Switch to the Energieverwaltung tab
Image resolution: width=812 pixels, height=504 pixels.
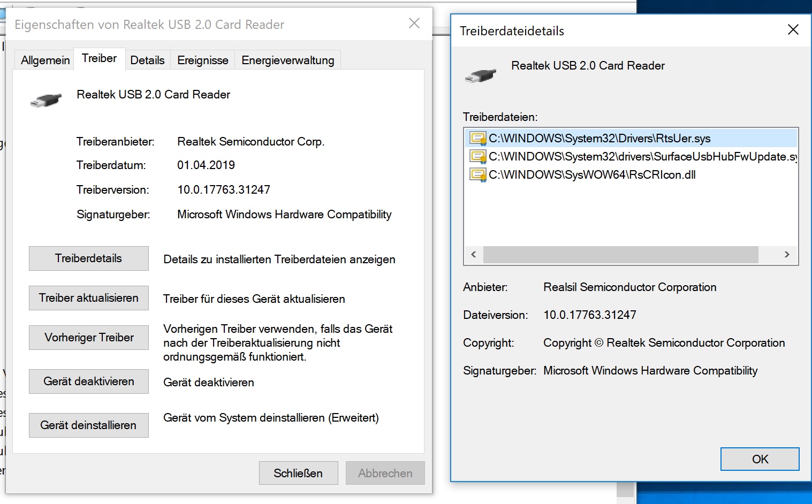288,60
